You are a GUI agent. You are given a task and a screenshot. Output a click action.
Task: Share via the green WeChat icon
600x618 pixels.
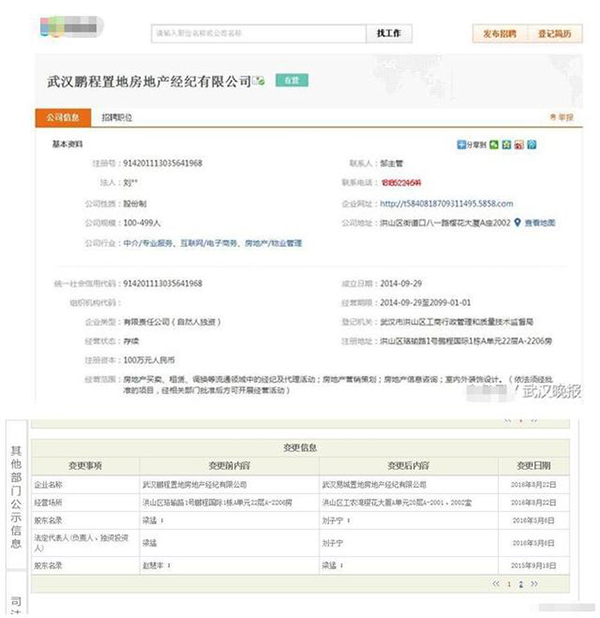pyautogui.click(x=495, y=145)
